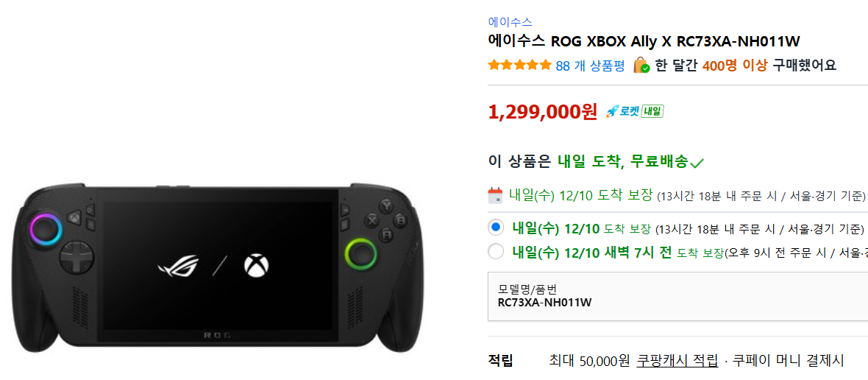Click the green checkmark beside 무료배송

[x=697, y=163]
